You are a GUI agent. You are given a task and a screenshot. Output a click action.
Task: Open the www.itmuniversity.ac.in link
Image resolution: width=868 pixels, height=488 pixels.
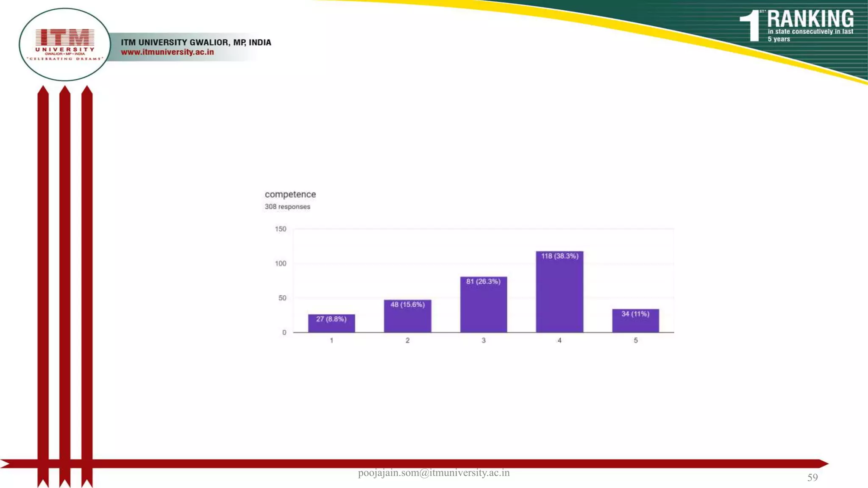point(167,52)
